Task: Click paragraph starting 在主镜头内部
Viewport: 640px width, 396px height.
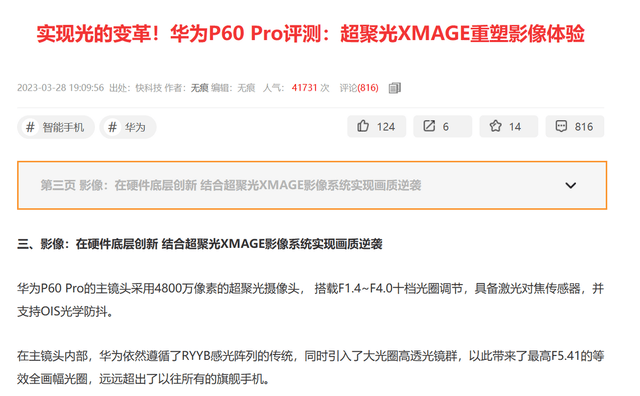Action: click(310, 367)
